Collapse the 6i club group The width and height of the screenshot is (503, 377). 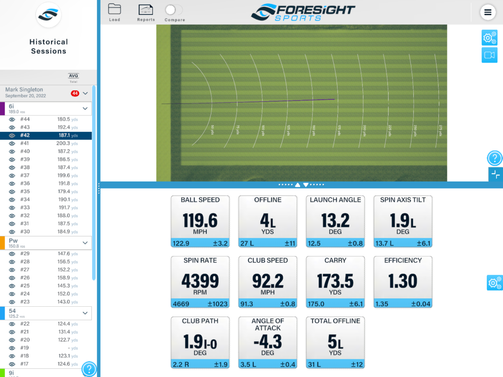(x=85, y=108)
